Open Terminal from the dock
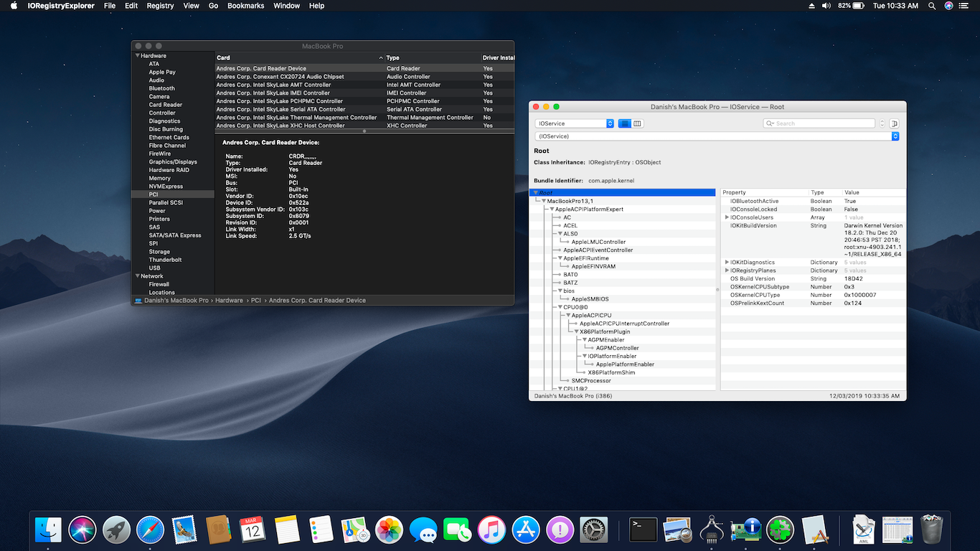980x551 pixels. (x=643, y=530)
